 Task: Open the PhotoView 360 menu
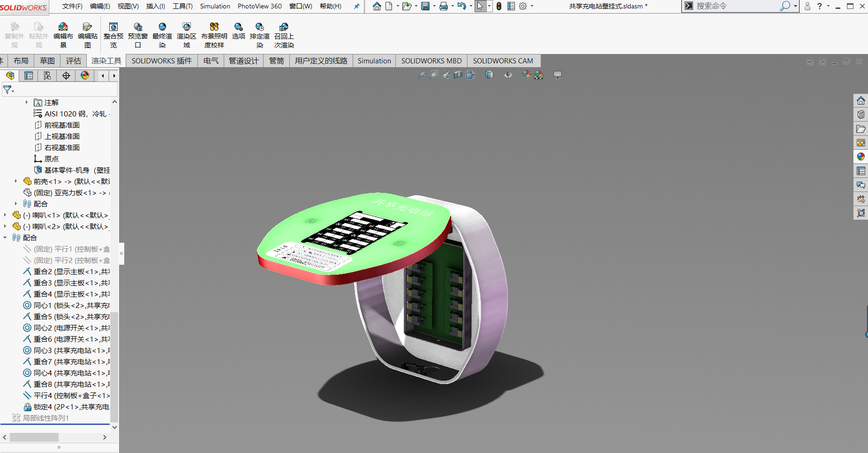260,6
